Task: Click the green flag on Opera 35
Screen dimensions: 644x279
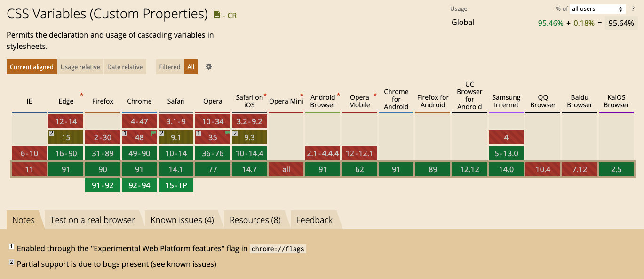Action: point(227,133)
